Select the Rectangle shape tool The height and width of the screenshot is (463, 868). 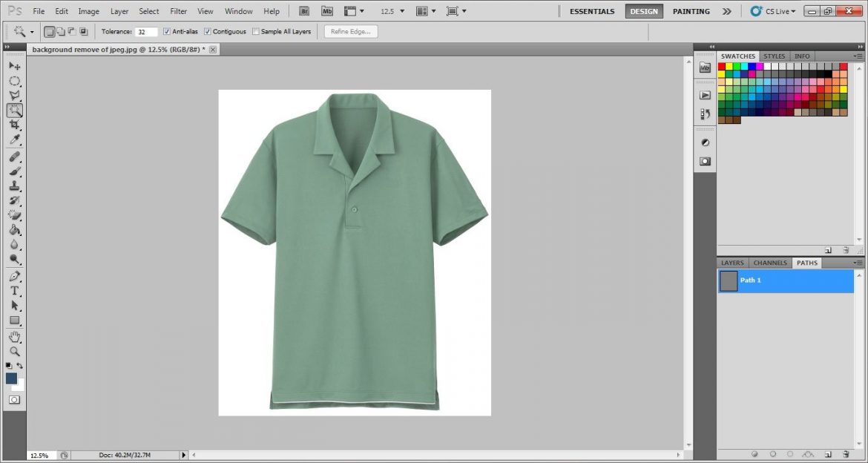coord(14,320)
